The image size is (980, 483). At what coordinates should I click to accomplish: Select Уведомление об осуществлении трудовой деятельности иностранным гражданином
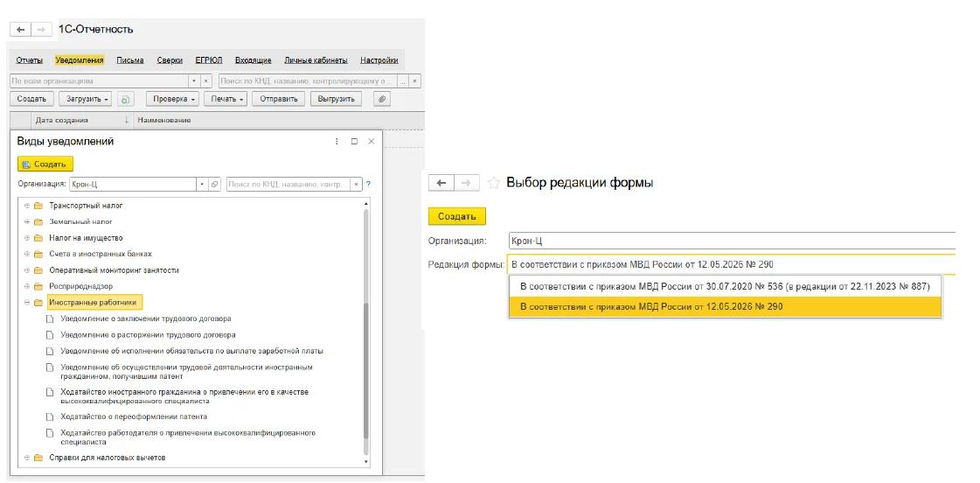(x=186, y=372)
